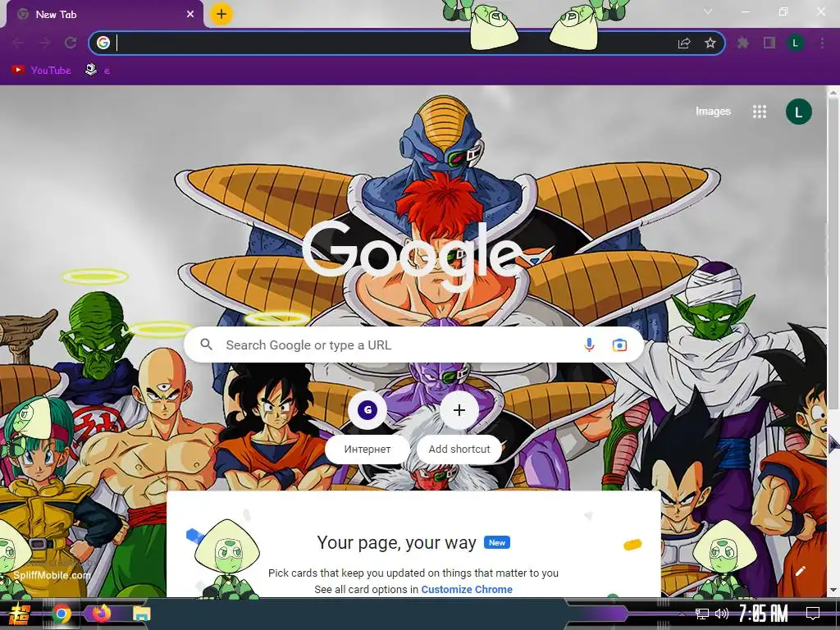
Task: Open the Google apps grid
Action: (x=760, y=112)
